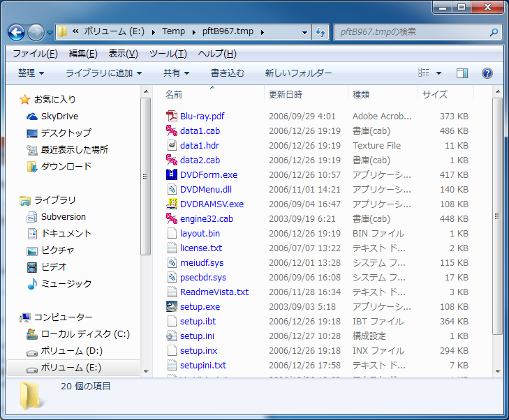509x420 pixels.
Task: Open the address bar history dropdown
Action: tap(304, 32)
